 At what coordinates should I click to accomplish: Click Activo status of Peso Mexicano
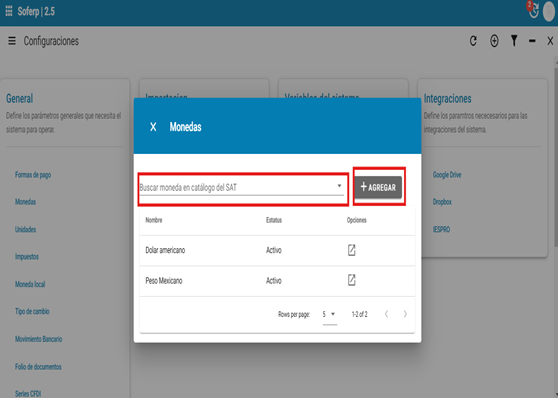[x=274, y=281]
